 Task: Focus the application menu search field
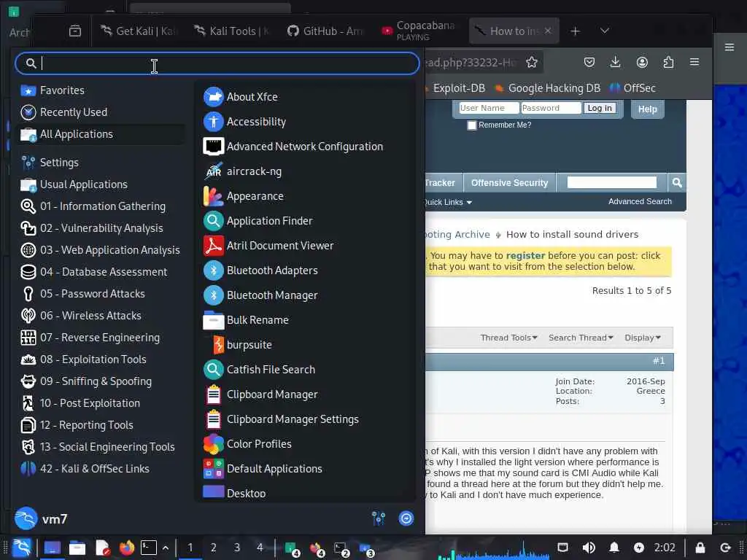(x=217, y=63)
